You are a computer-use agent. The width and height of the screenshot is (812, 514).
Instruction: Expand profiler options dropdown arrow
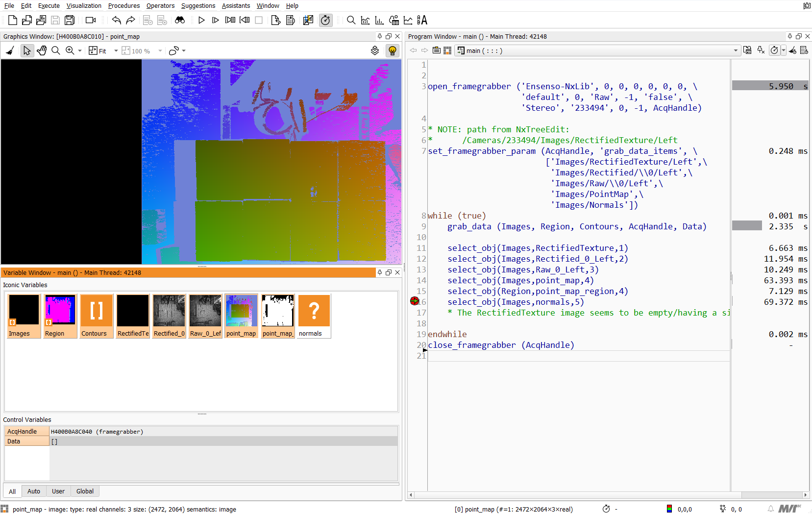pyautogui.click(x=784, y=50)
